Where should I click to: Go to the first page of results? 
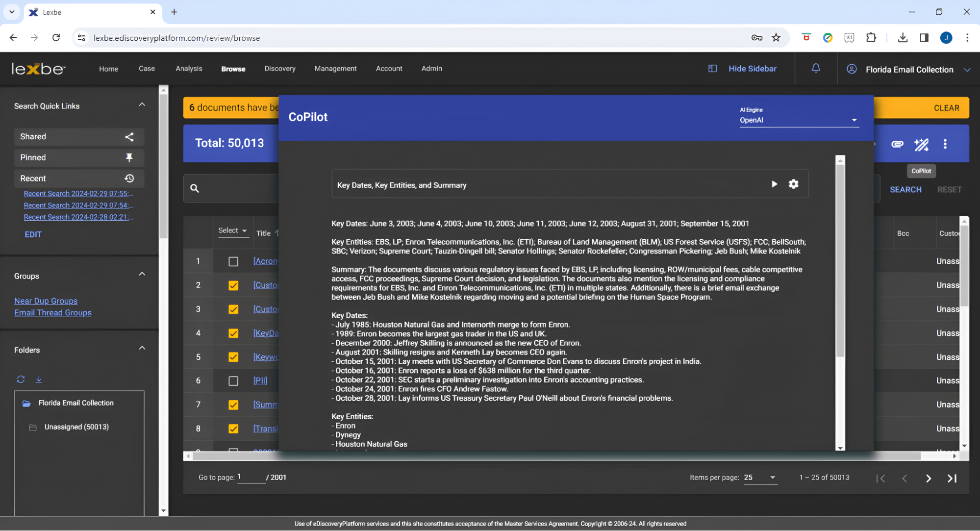880,479
